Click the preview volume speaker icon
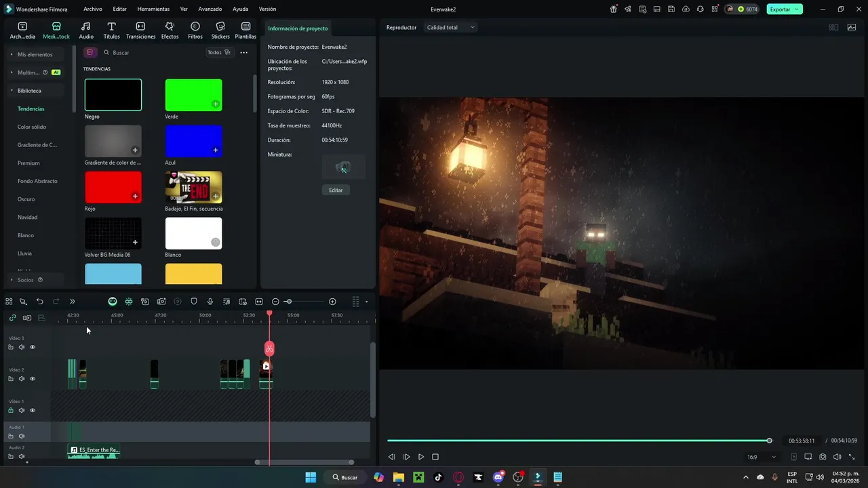This screenshot has height=488, width=868. pos(837,457)
